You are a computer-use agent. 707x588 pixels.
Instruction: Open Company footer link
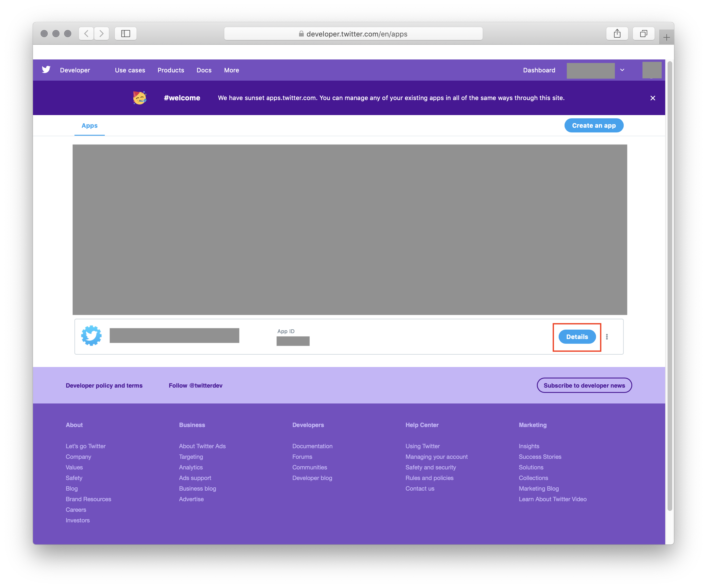[79, 457]
